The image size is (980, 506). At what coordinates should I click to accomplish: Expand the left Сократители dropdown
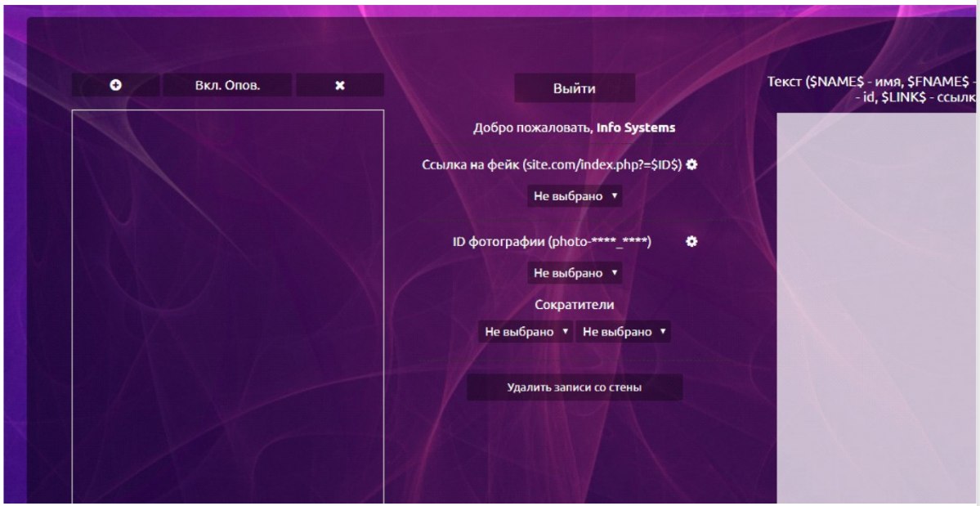point(526,332)
